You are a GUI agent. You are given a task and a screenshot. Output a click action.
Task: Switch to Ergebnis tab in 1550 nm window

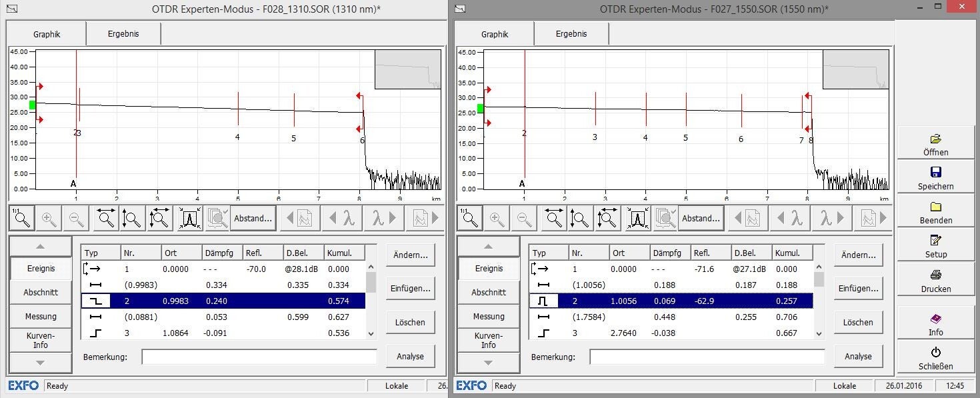[571, 33]
